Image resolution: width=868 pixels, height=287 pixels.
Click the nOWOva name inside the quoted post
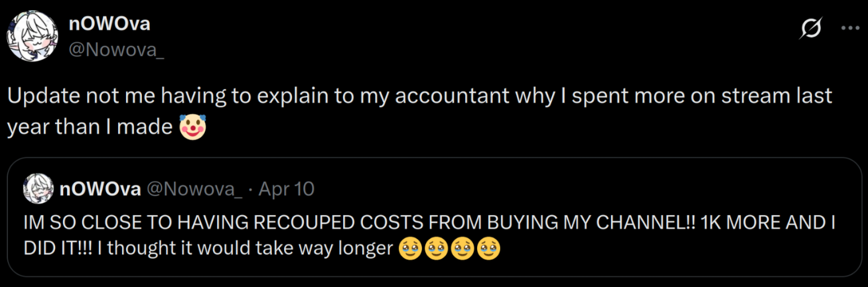point(100,189)
